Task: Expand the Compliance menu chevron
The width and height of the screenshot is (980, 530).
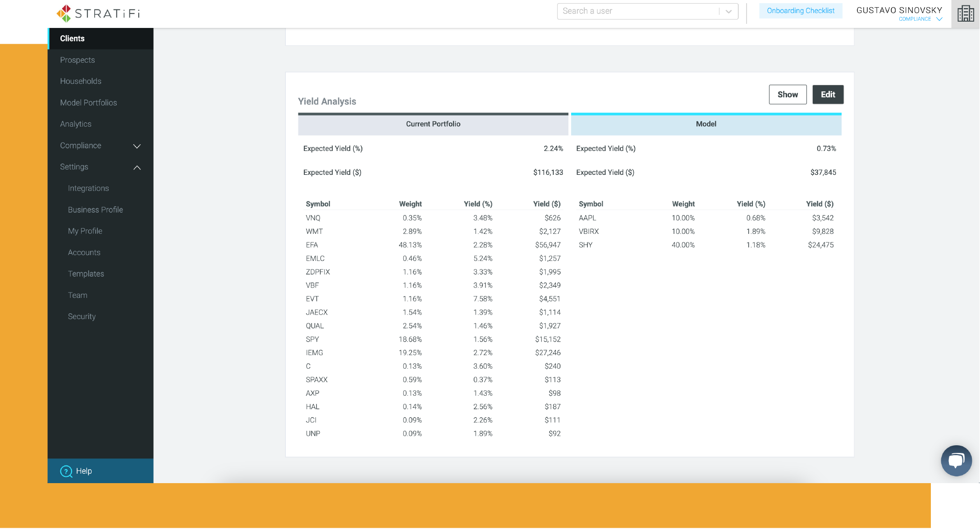Action: (x=137, y=146)
